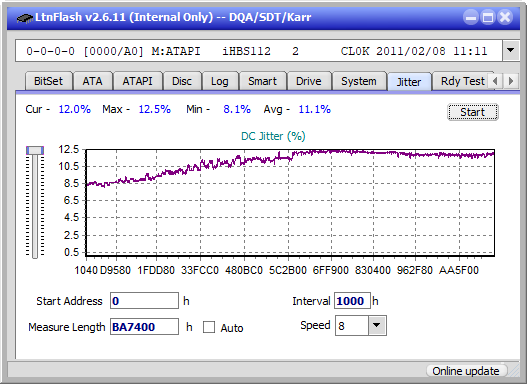Click in the Measure Length field
The height and width of the screenshot is (384, 527).
coord(144,327)
